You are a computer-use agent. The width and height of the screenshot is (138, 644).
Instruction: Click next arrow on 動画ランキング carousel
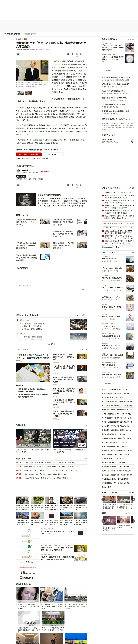coord(133,499)
